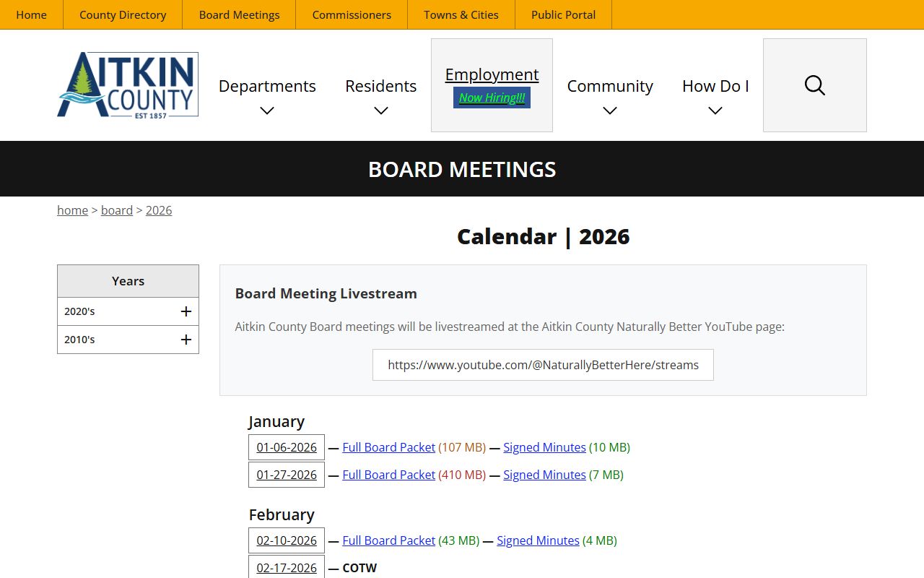924x578 pixels.
Task: Click the Now Hiring!!! badge
Action: pyautogui.click(x=492, y=98)
